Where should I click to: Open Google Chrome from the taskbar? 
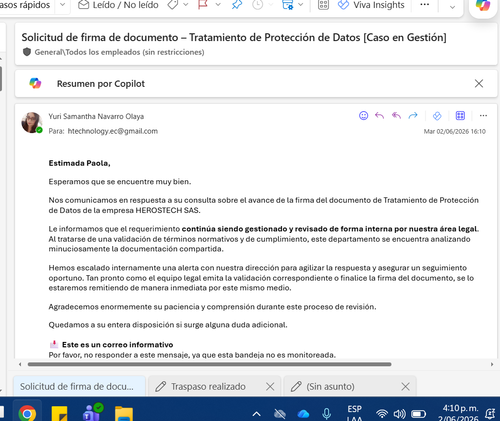[27, 413]
